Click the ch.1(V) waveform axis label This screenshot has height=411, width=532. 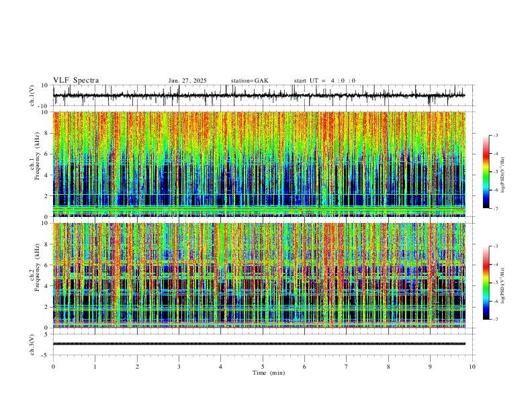pyautogui.click(x=32, y=95)
